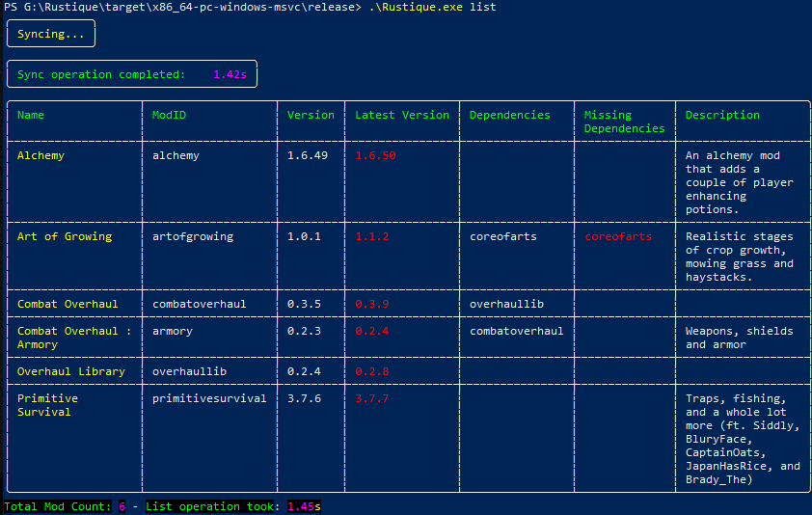The image size is (812, 515).
Task: Click latest version '0.2.8' cell
Action: 372,371
